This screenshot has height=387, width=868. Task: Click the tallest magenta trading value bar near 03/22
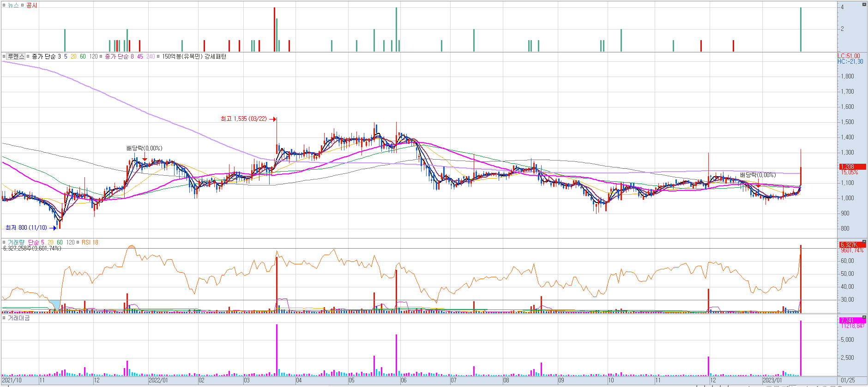click(x=277, y=350)
